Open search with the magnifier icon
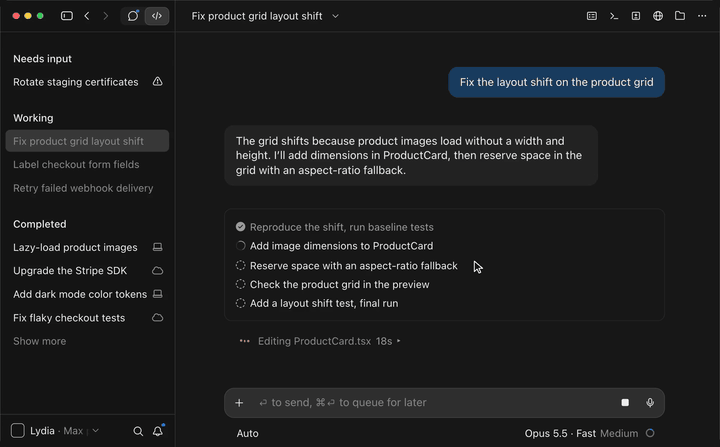720x447 pixels. [x=138, y=431]
